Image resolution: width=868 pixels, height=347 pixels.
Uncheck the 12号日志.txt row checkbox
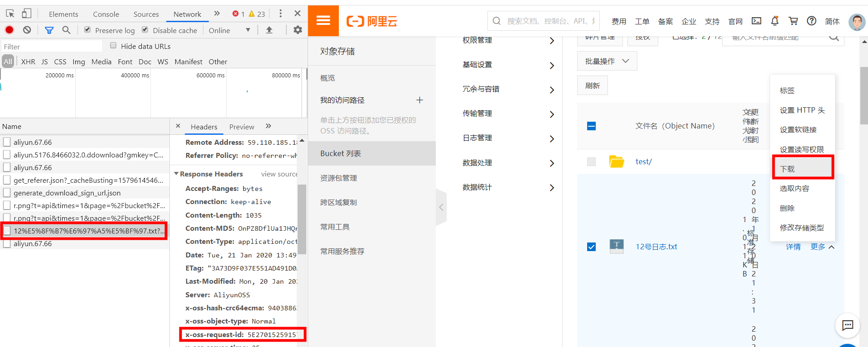591,247
